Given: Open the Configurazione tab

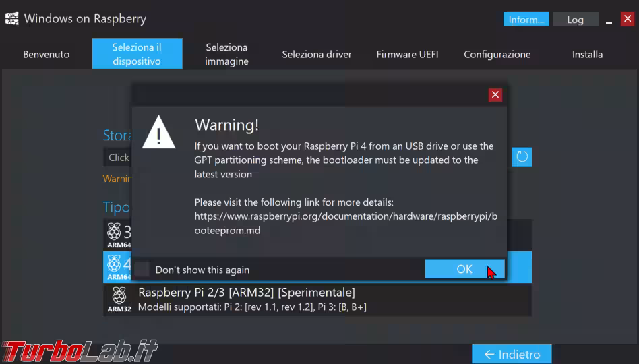Looking at the screenshot, I should coord(497,54).
